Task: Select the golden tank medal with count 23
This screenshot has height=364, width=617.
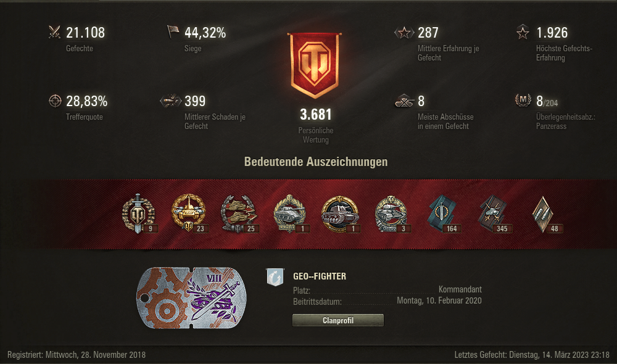Action: pyautogui.click(x=189, y=213)
